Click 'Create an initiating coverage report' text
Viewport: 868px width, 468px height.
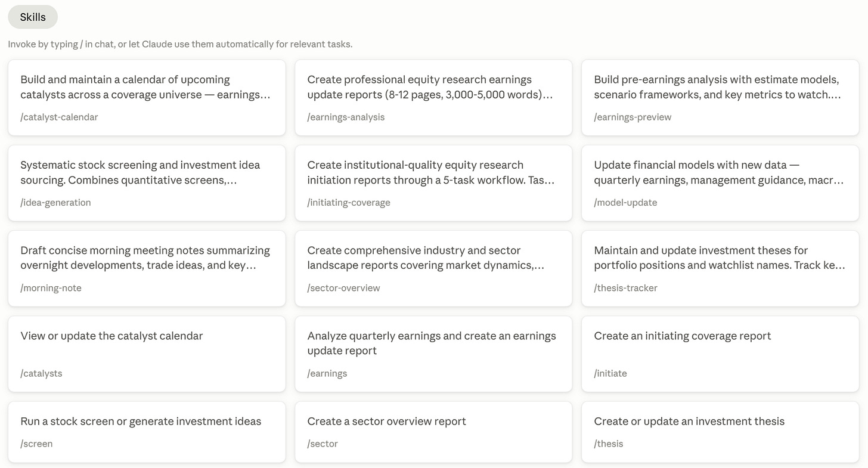(x=683, y=336)
